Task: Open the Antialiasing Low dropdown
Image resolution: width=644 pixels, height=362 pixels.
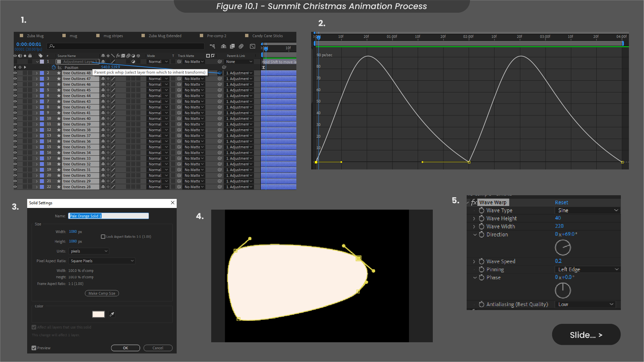Action: point(585,304)
